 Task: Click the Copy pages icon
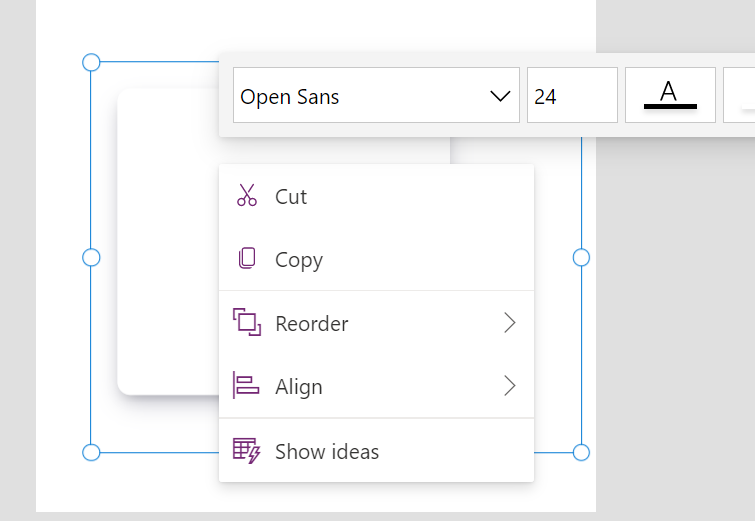click(247, 258)
